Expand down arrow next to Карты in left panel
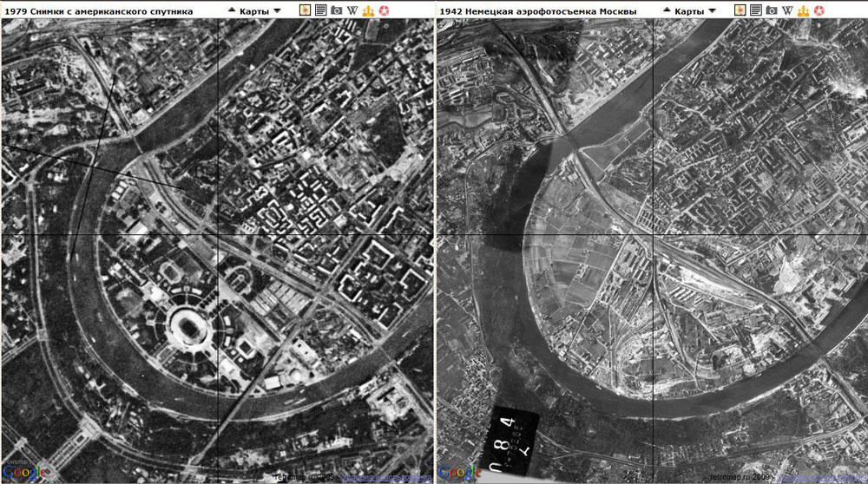 (277, 11)
